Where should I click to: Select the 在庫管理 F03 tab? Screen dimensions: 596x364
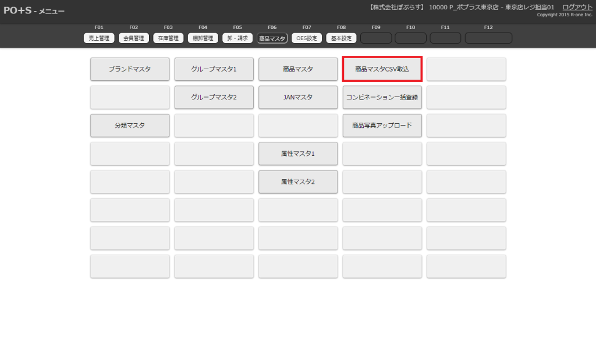pos(168,38)
